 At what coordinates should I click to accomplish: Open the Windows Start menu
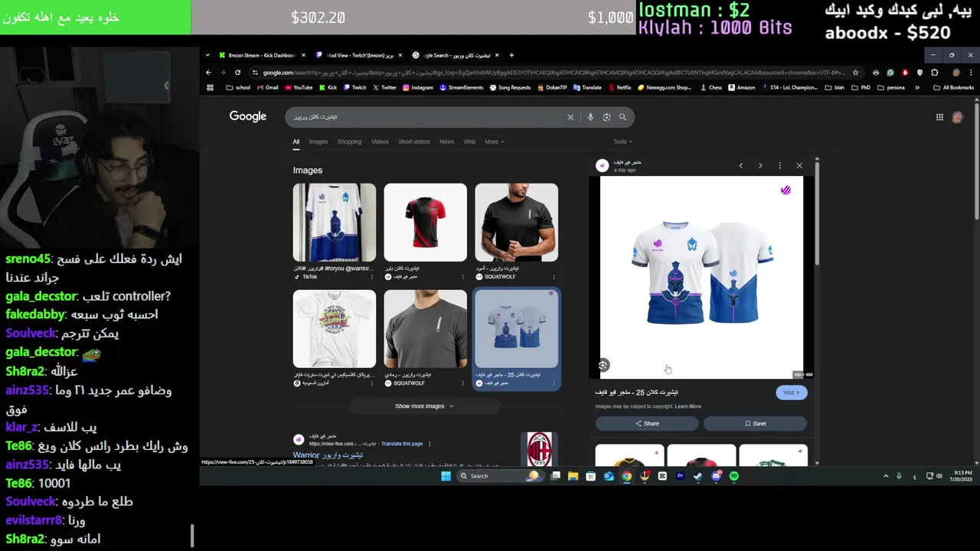pos(446,476)
